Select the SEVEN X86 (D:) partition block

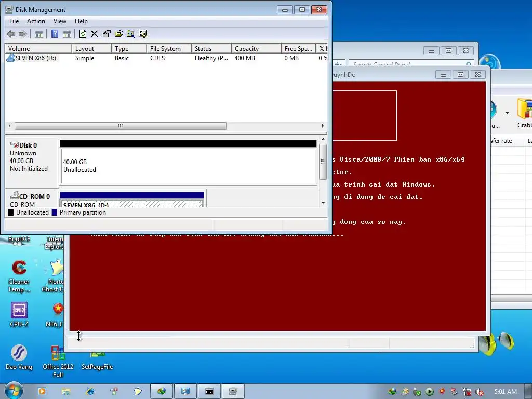131,200
